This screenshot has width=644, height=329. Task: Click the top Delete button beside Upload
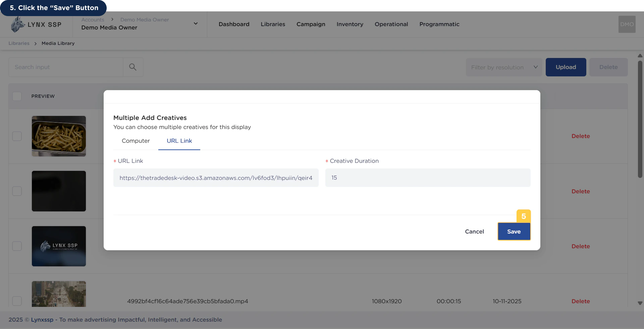point(608,67)
